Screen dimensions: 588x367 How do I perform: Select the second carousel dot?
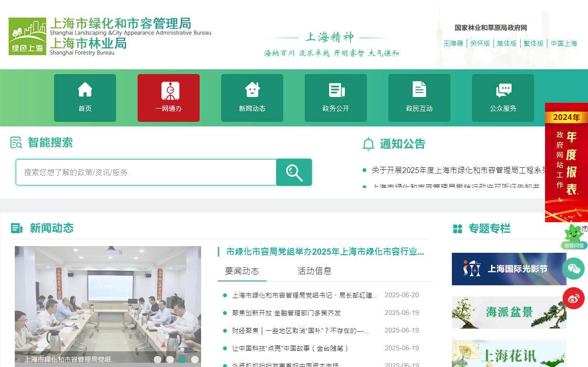(170, 359)
